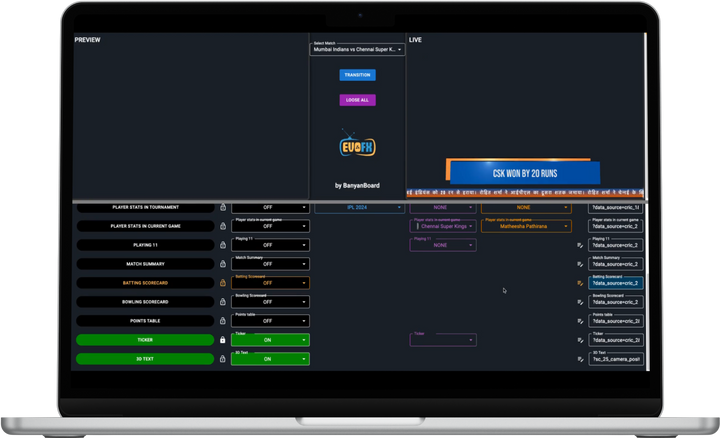The image size is (720, 438).
Task: Open the Player stats in current game OFF dropdown
Action: click(270, 226)
